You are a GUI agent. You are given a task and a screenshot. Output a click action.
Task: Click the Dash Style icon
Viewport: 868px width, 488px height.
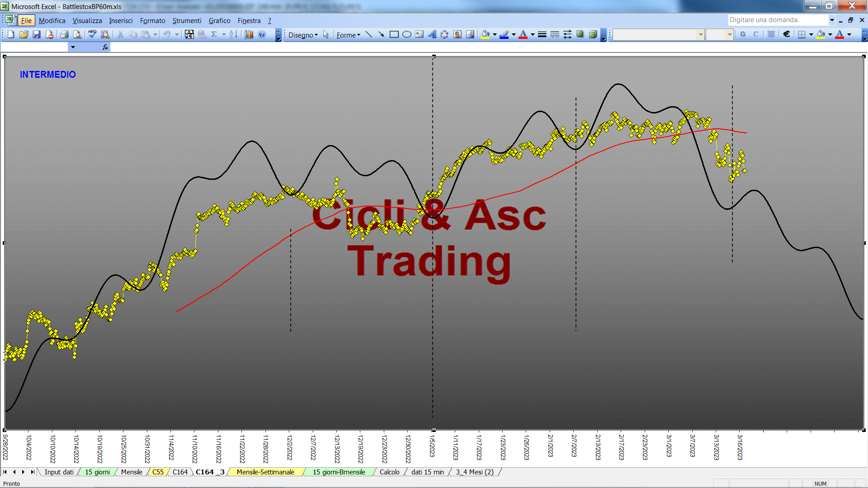(555, 34)
